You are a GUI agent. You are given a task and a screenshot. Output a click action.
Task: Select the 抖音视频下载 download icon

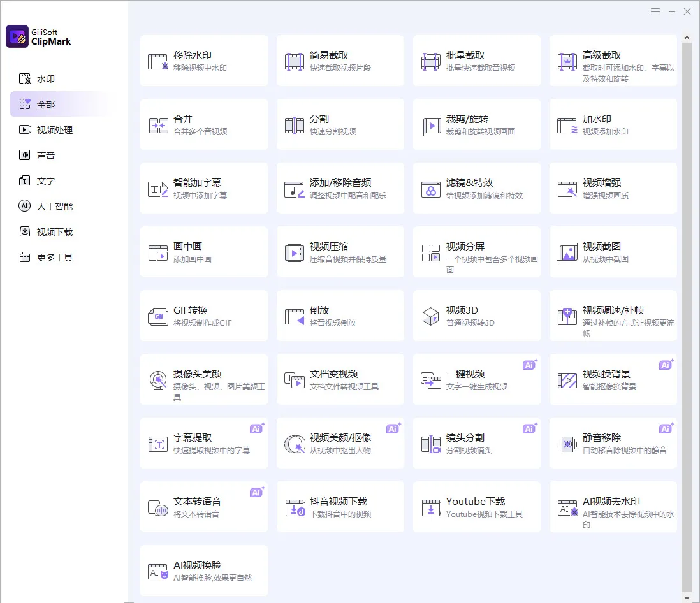coord(294,508)
